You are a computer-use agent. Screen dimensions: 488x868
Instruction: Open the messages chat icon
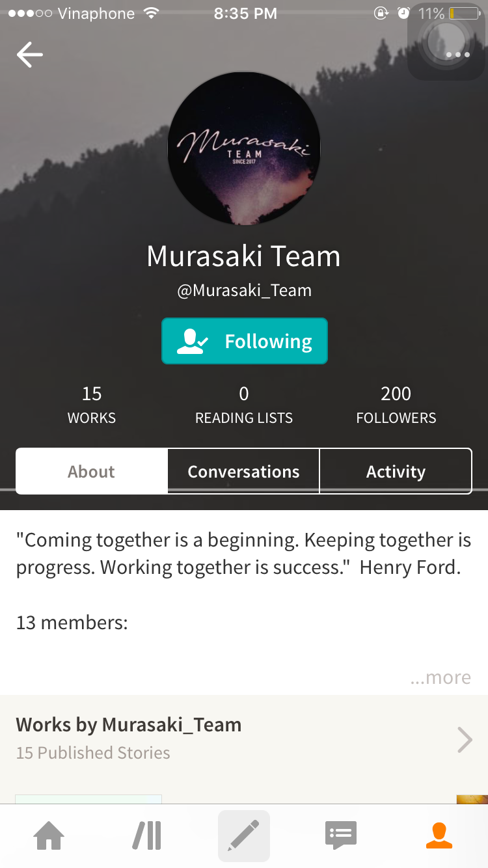(x=341, y=835)
